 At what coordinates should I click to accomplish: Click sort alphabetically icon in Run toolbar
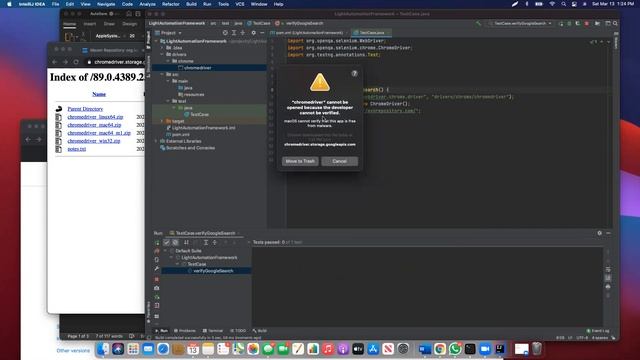pyautogui.click(x=187, y=242)
